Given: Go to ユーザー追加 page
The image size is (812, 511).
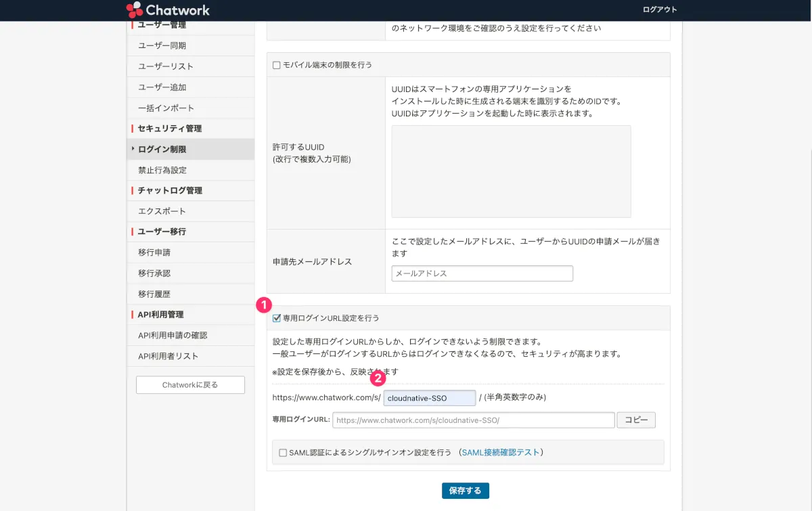Looking at the screenshot, I should [x=162, y=87].
